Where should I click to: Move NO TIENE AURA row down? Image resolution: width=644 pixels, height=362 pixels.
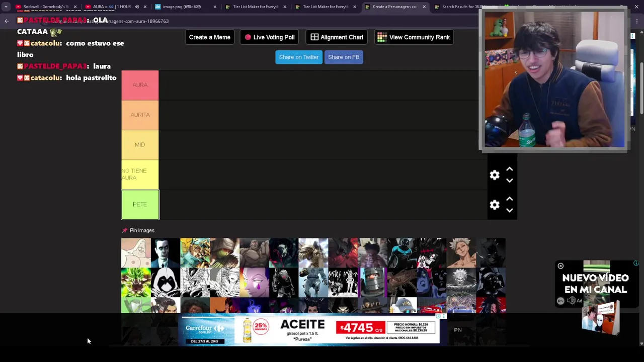click(x=509, y=180)
